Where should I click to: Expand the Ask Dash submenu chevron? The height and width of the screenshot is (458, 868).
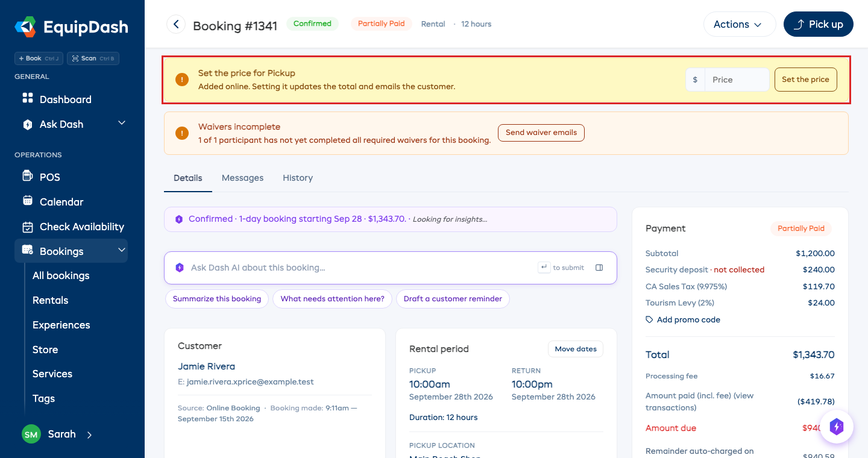(122, 124)
